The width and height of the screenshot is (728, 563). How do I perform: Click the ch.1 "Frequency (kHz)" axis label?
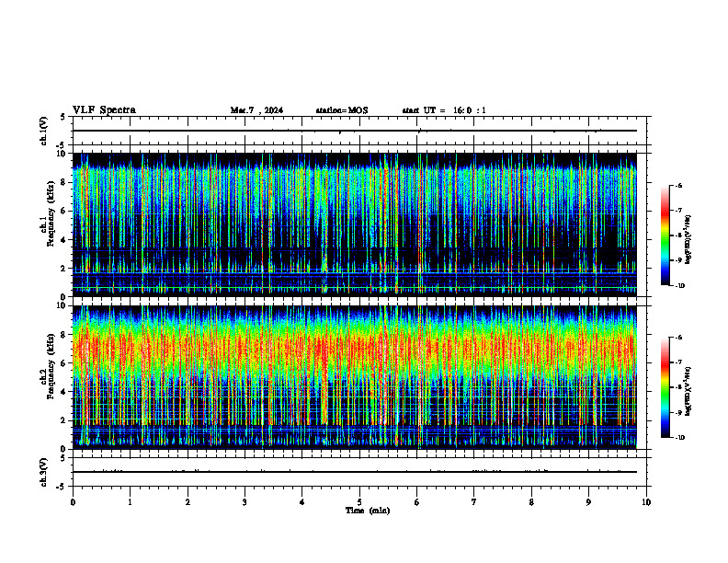(51, 212)
